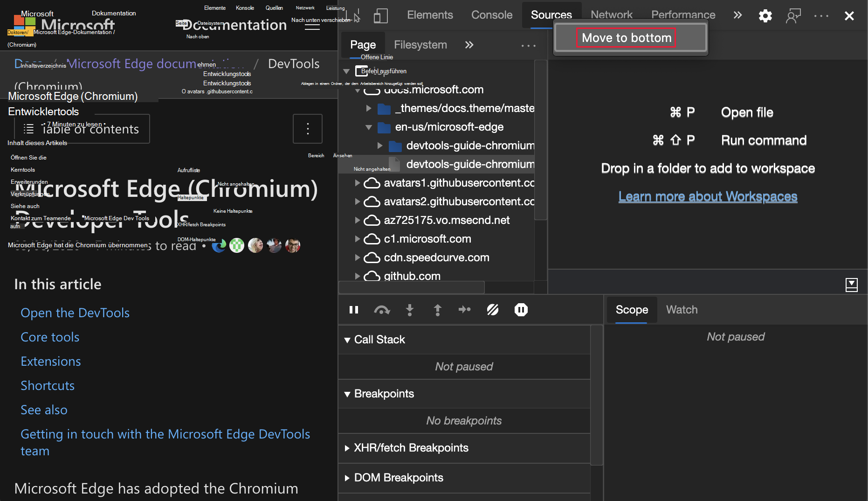Jump to the Shortcuts section
The width and height of the screenshot is (868, 501).
[x=48, y=386]
